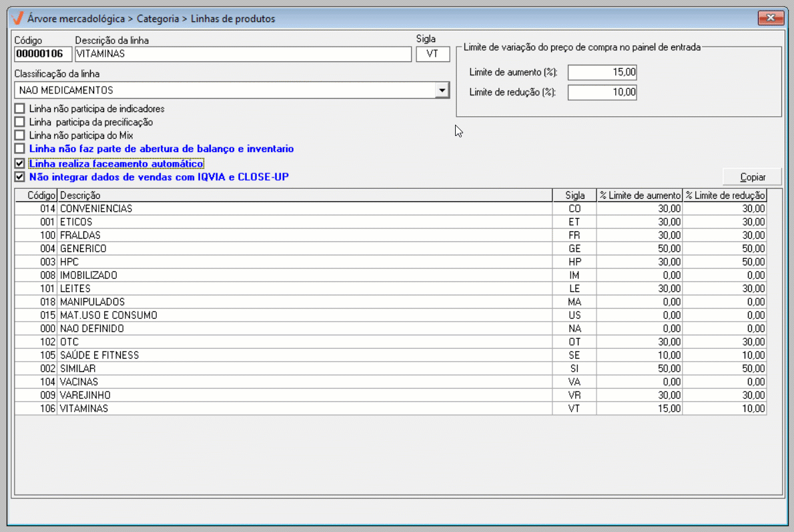Click the '% Limite de aumento' column header
The height and width of the screenshot is (532, 794).
[x=639, y=195]
